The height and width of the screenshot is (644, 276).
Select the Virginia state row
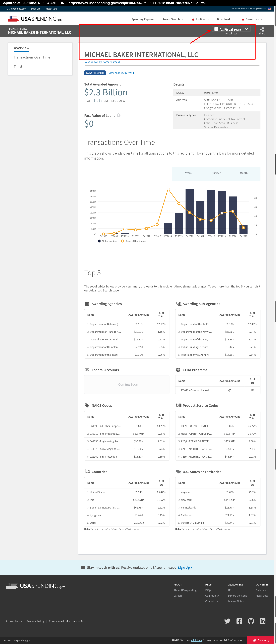[218, 492]
